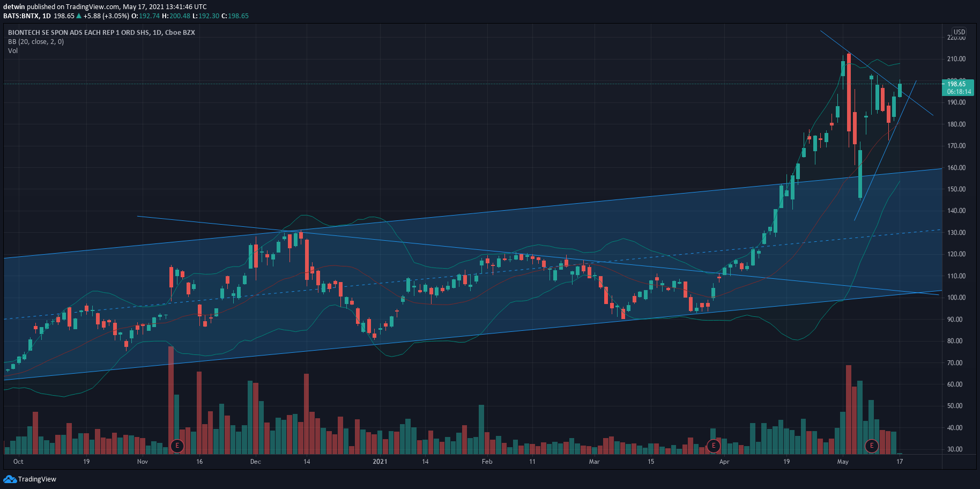This screenshot has width=980, height=489.
Task: Click the Dec date label
Action: click(x=256, y=462)
